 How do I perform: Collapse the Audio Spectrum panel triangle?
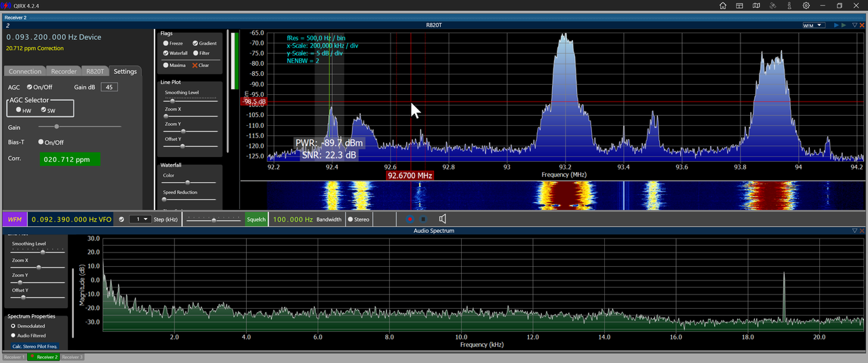[x=854, y=231]
